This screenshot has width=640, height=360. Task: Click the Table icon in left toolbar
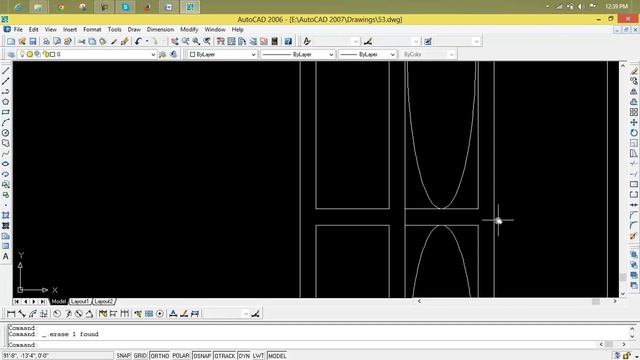6,246
